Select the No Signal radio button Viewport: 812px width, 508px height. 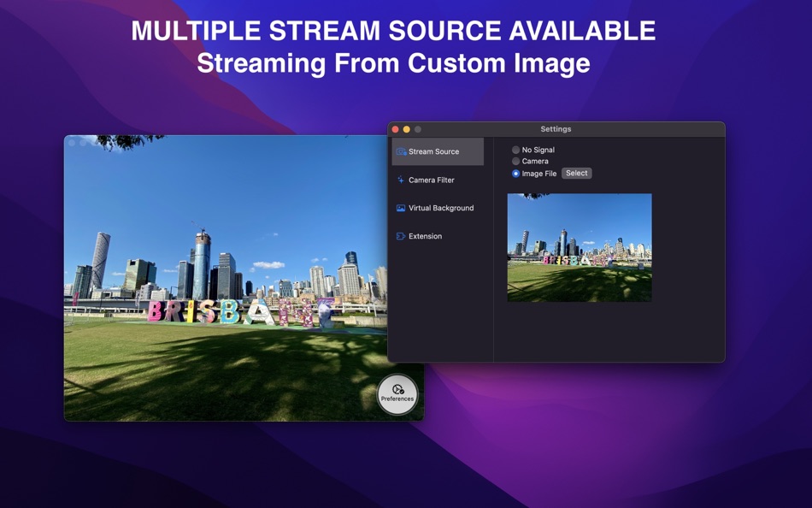[x=515, y=150]
